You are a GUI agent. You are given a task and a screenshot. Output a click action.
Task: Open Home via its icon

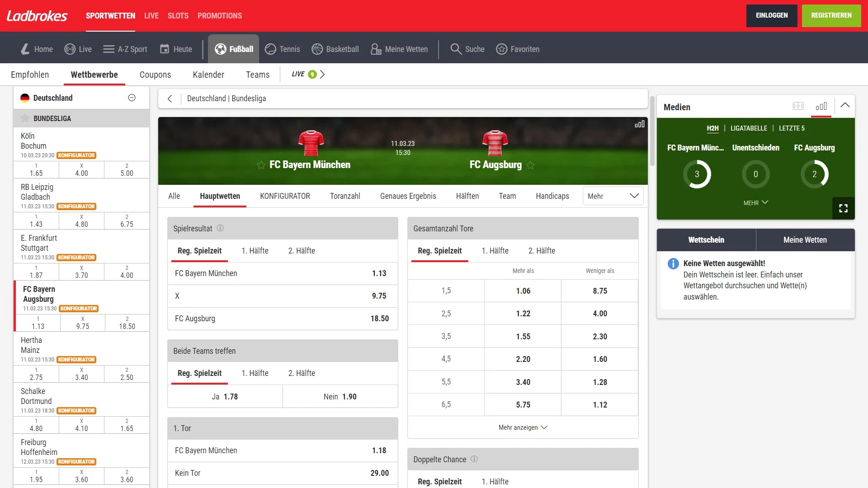pos(25,49)
